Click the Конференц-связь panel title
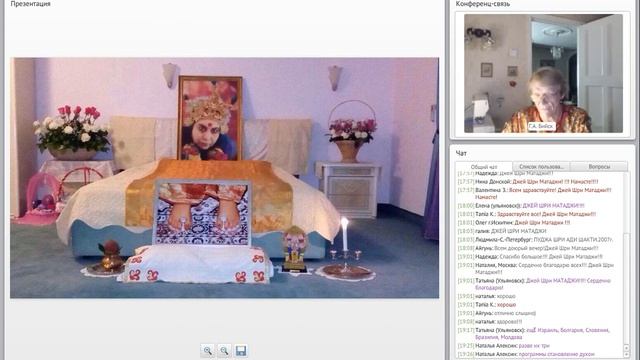The image size is (640, 360). coord(483,4)
